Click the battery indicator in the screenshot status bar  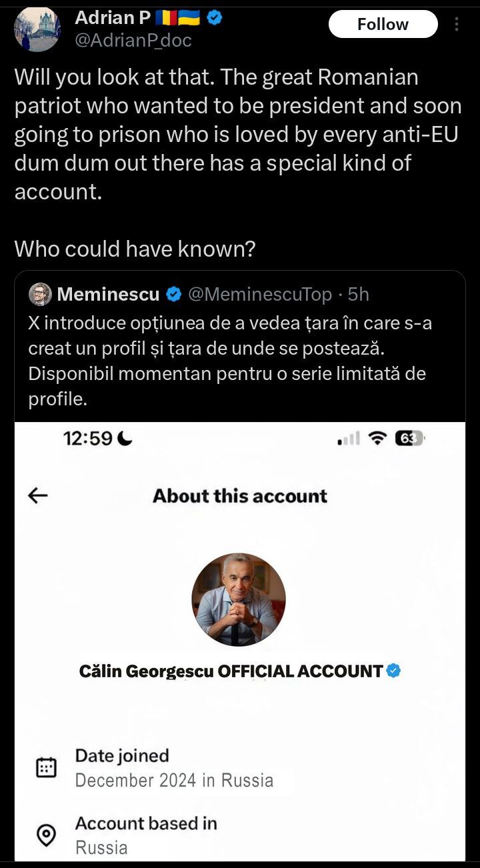pyautogui.click(x=409, y=438)
